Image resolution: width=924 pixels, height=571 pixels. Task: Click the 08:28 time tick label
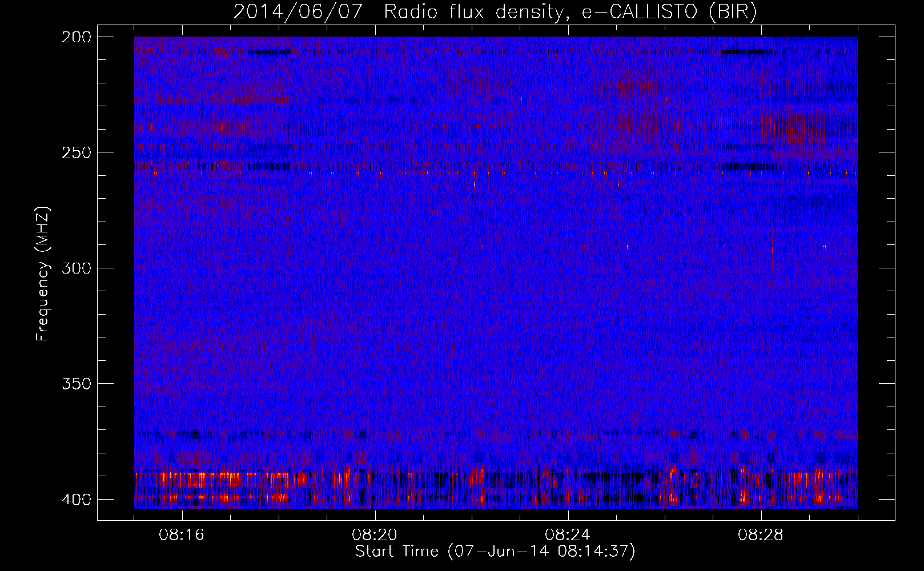761,535
